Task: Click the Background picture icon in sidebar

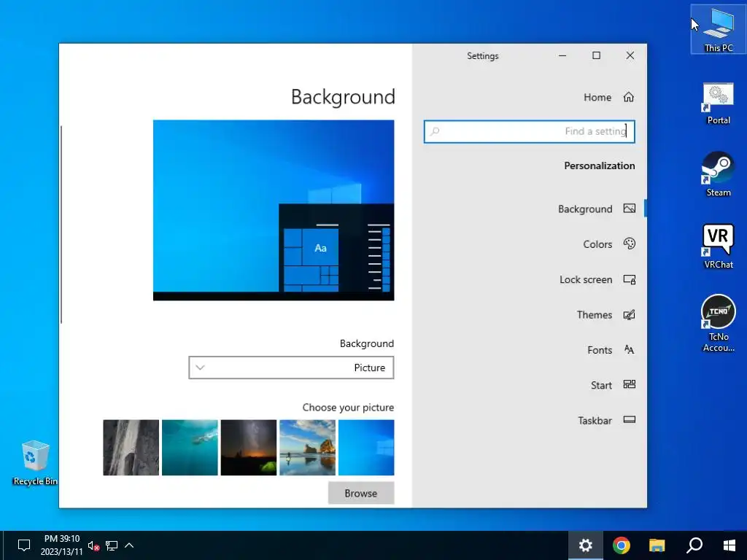Action: point(630,209)
